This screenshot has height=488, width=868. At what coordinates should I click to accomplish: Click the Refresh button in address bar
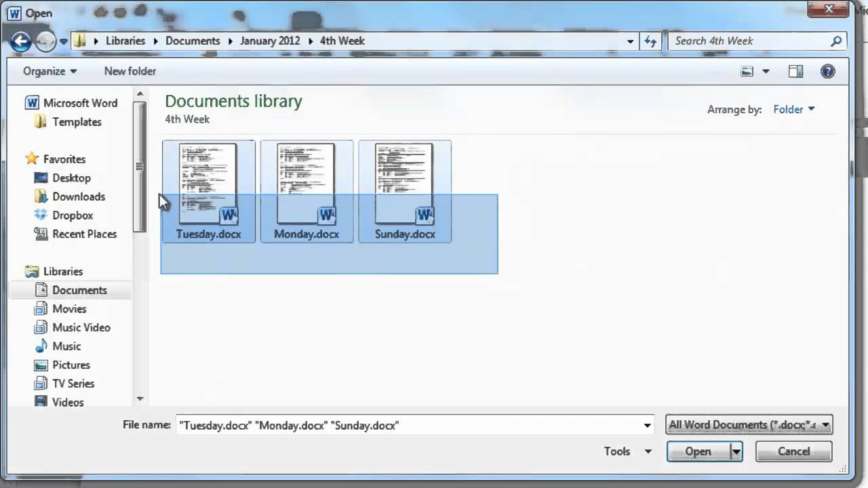point(651,41)
